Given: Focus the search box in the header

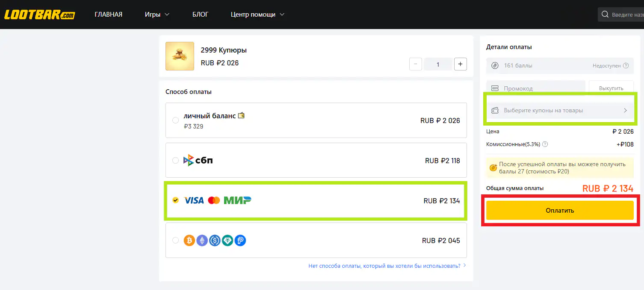Looking at the screenshot, I should 621,15.
